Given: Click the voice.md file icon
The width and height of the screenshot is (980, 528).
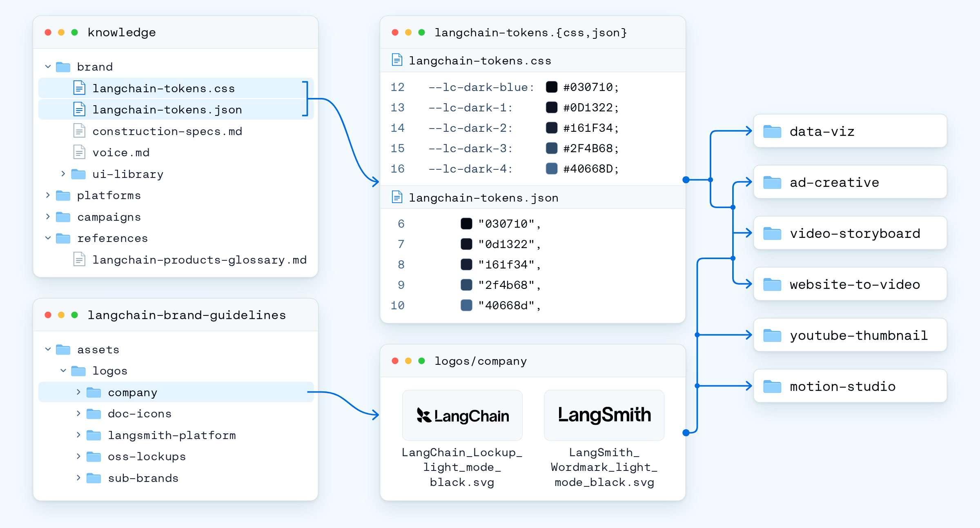Looking at the screenshot, I should [79, 152].
